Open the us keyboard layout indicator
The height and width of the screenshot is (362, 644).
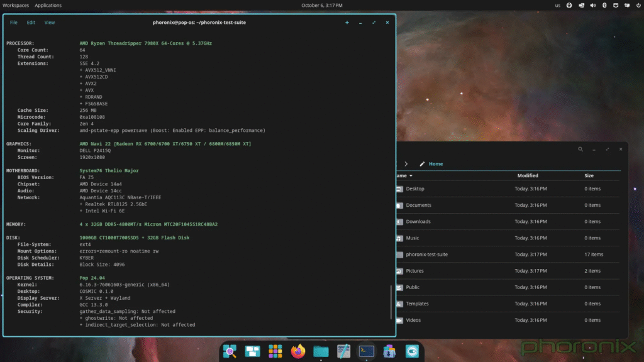coord(557,6)
